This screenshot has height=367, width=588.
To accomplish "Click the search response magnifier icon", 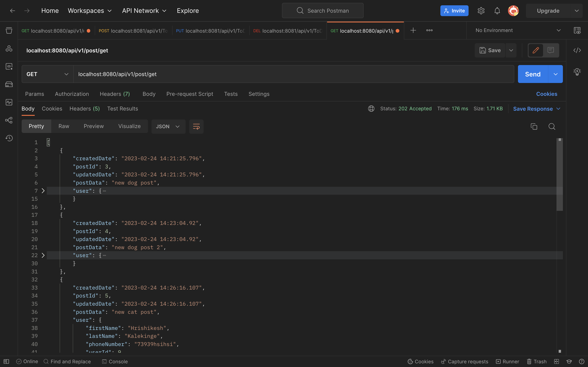I will click(x=551, y=126).
